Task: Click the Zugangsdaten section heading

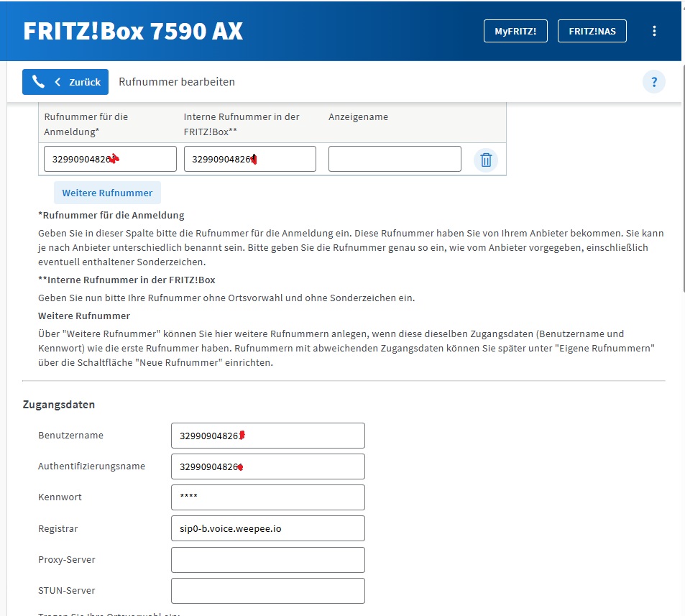Action: (x=59, y=405)
